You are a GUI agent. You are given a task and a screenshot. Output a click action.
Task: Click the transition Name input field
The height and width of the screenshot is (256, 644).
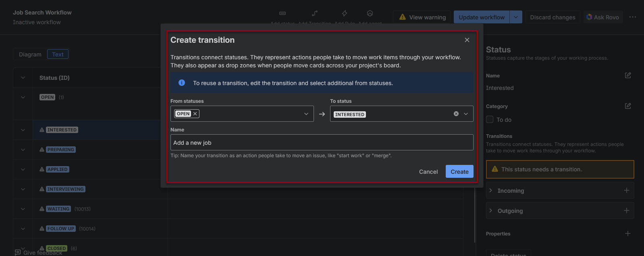pyautogui.click(x=322, y=142)
